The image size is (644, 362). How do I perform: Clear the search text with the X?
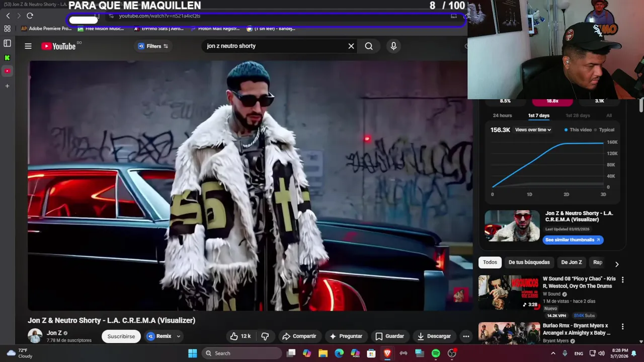pos(351,46)
